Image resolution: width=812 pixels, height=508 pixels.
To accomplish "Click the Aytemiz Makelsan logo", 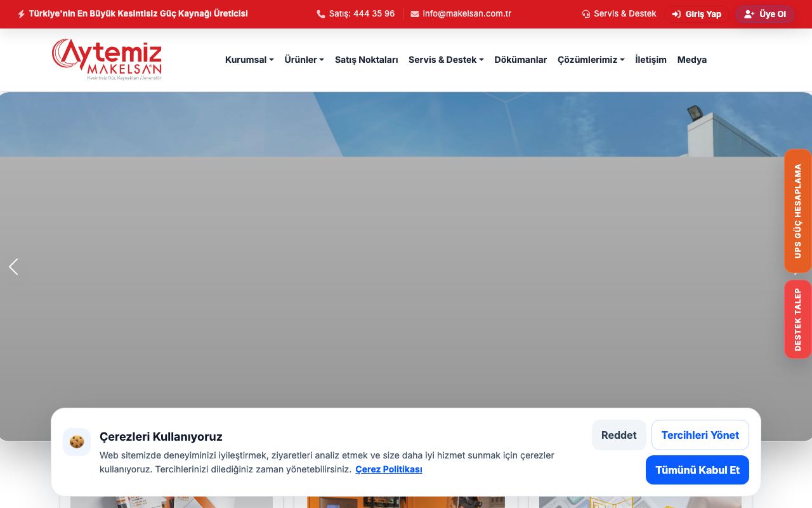I will pos(107,59).
